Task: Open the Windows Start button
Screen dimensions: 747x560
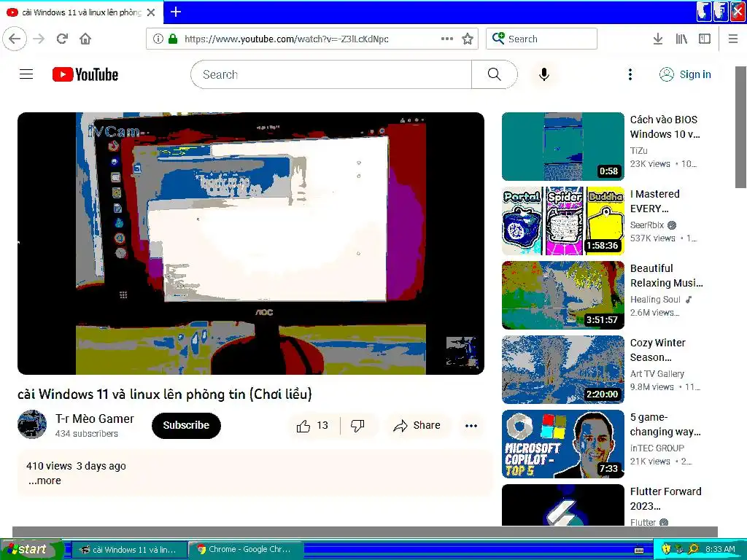Action: 31,549
